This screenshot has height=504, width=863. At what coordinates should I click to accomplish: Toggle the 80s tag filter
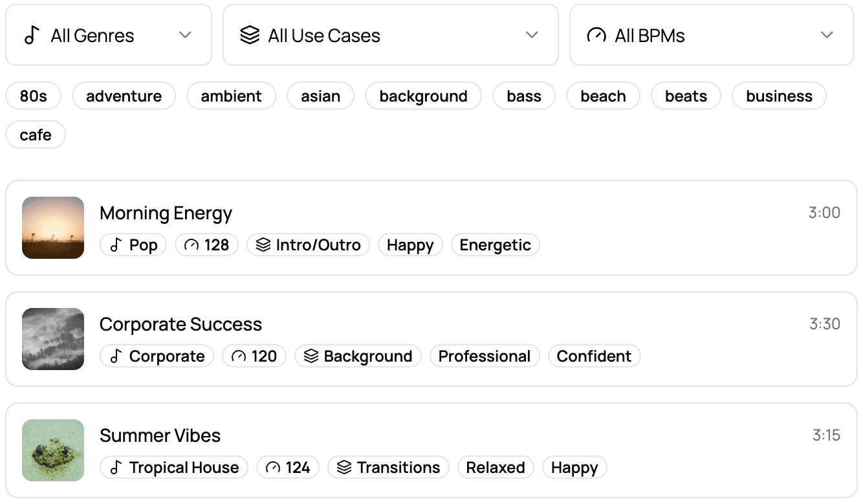(x=34, y=96)
